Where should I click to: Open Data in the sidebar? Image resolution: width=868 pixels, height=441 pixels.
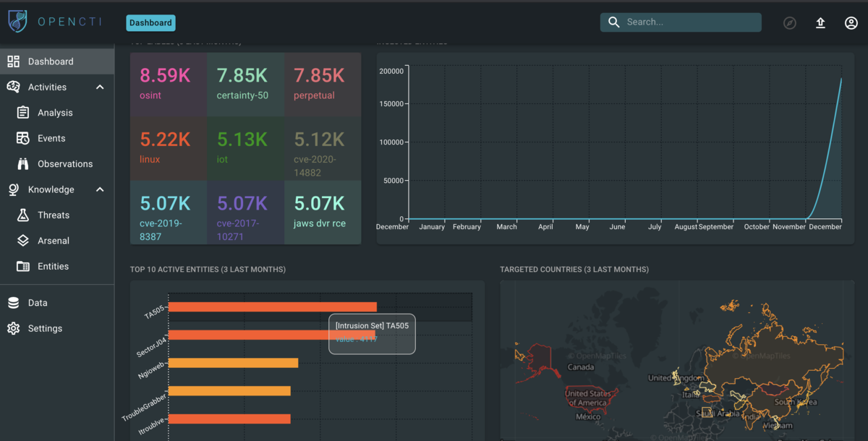(57, 303)
